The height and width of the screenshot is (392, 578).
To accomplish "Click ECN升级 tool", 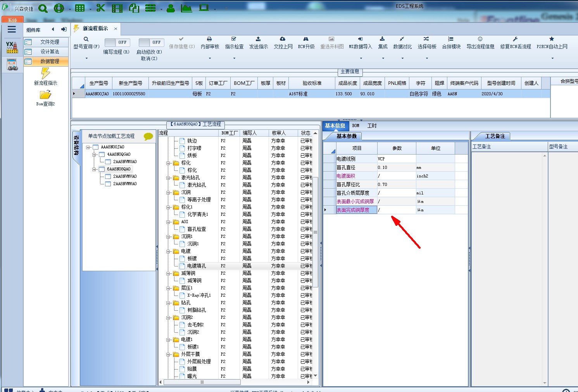I will click(306, 43).
